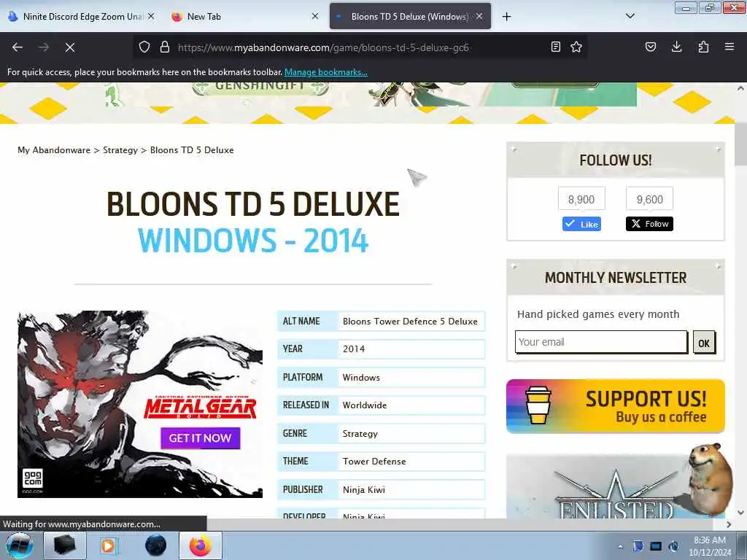Open the Windows Start orb

[x=19, y=545]
